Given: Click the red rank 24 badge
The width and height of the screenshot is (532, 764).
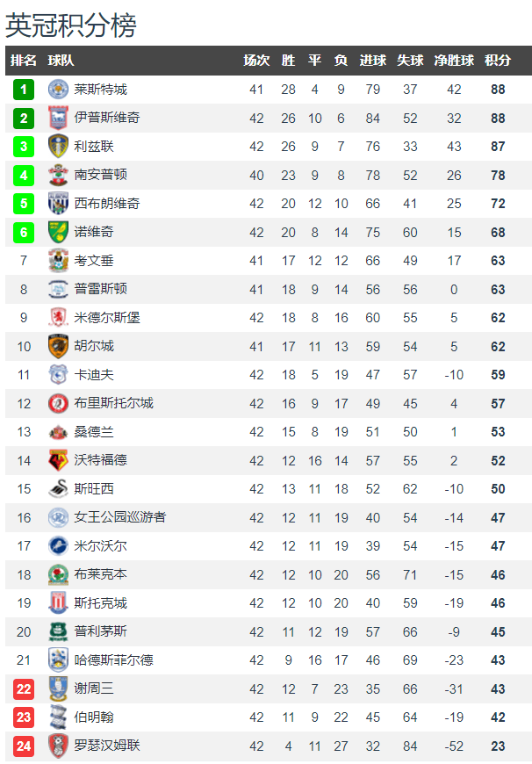Looking at the screenshot, I should [24, 746].
